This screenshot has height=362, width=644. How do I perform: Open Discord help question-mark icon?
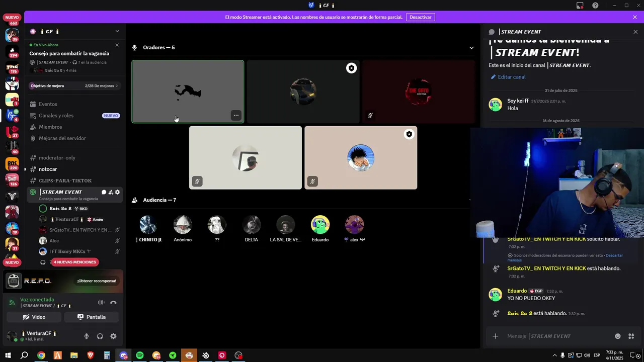596,5
